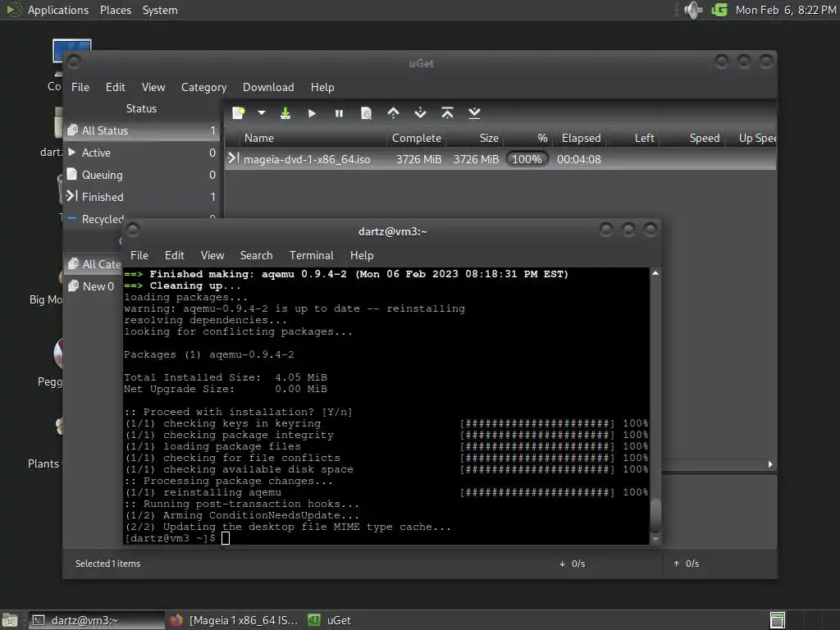The width and height of the screenshot is (840, 630).
Task: Open terminal View menu
Action: (212, 256)
